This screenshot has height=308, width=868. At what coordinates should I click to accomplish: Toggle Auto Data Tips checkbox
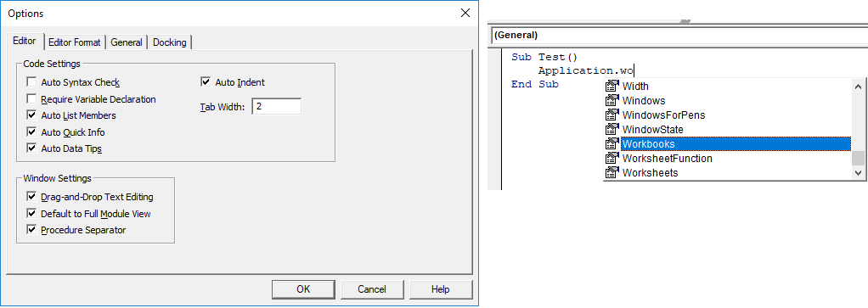(x=31, y=148)
